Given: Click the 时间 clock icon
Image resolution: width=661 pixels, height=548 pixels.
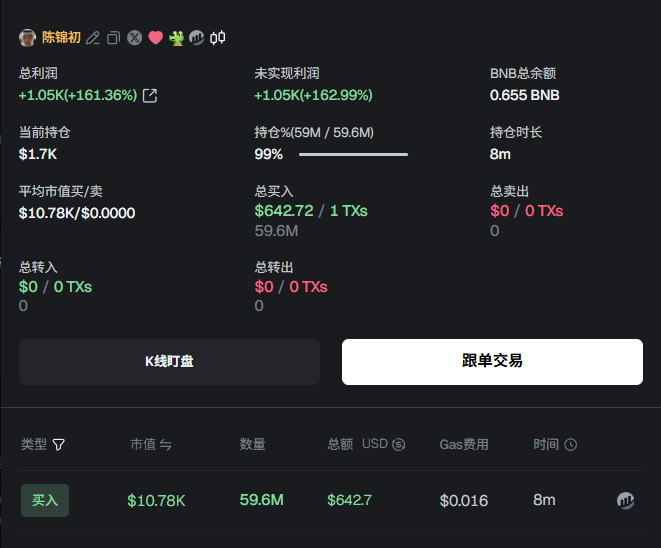Looking at the screenshot, I should click(x=570, y=444).
